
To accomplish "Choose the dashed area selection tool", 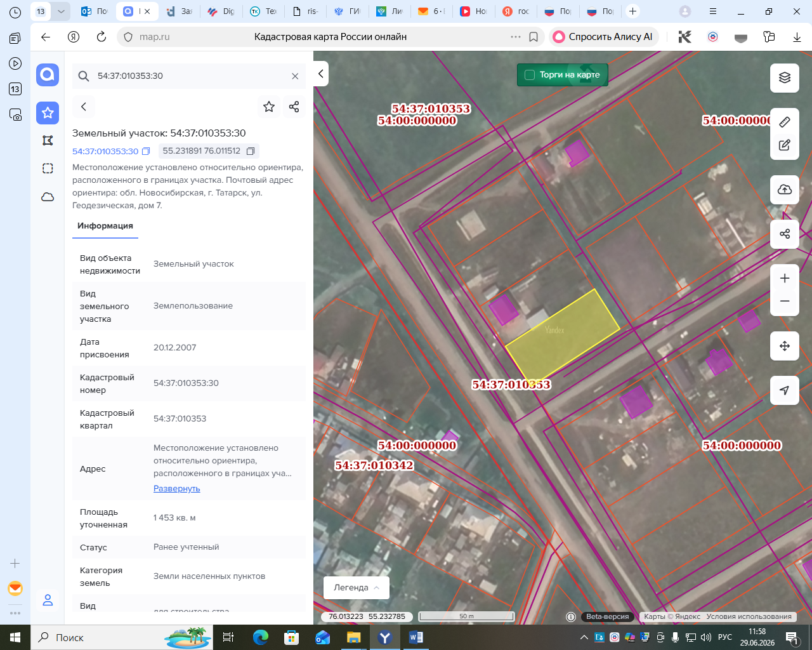I will pos(48,169).
